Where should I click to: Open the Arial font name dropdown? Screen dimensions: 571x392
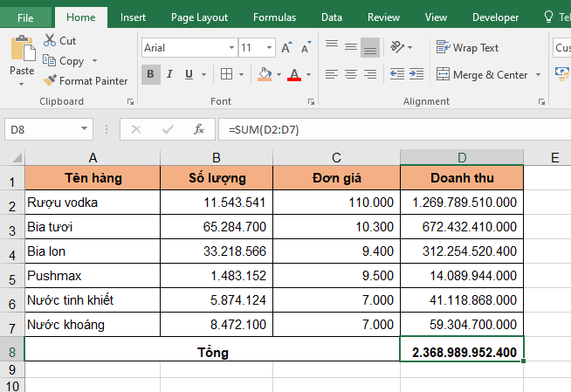(230, 48)
